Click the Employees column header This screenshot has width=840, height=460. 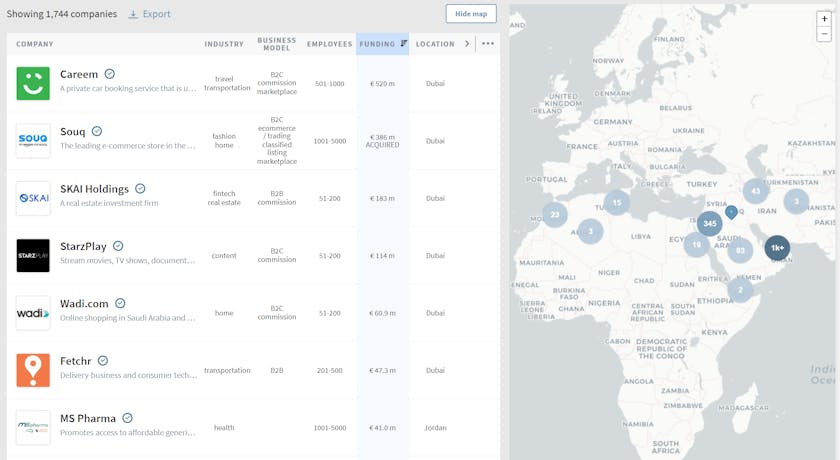329,44
